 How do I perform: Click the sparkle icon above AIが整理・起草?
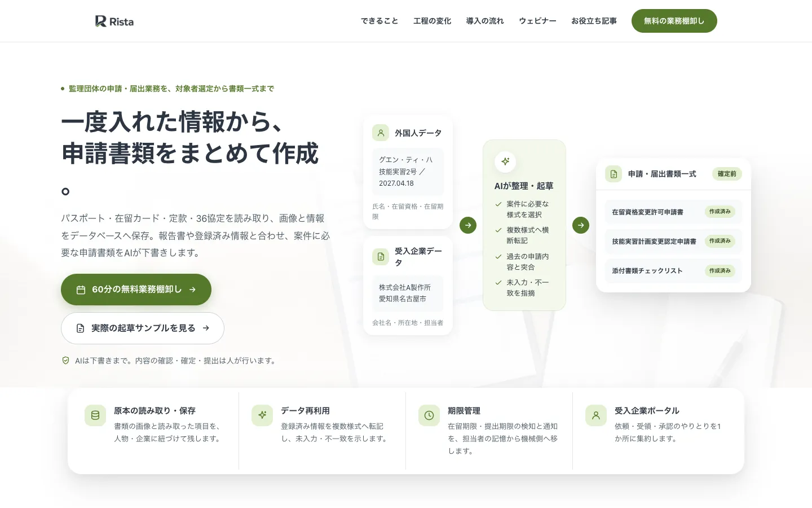tap(505, 161)
